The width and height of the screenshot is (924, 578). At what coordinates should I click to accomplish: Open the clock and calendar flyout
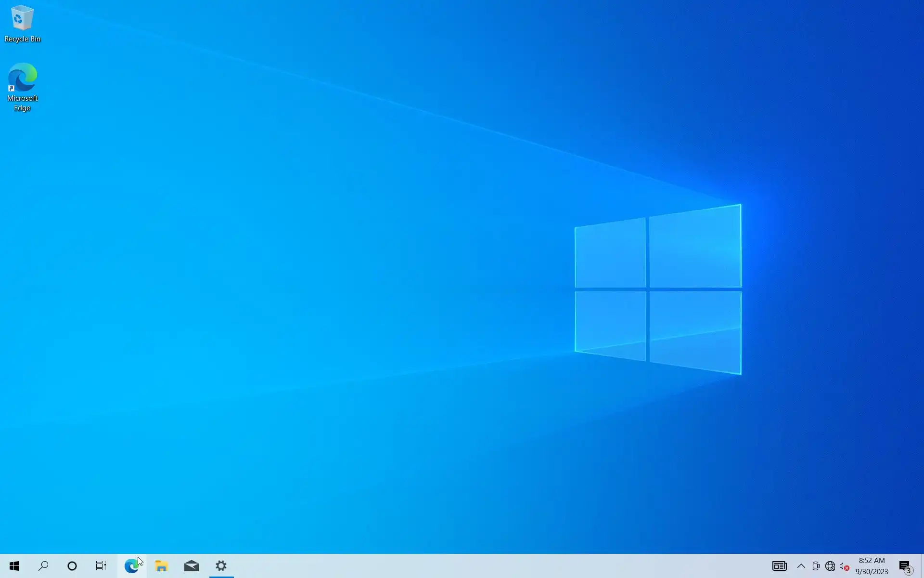[872, 566]
